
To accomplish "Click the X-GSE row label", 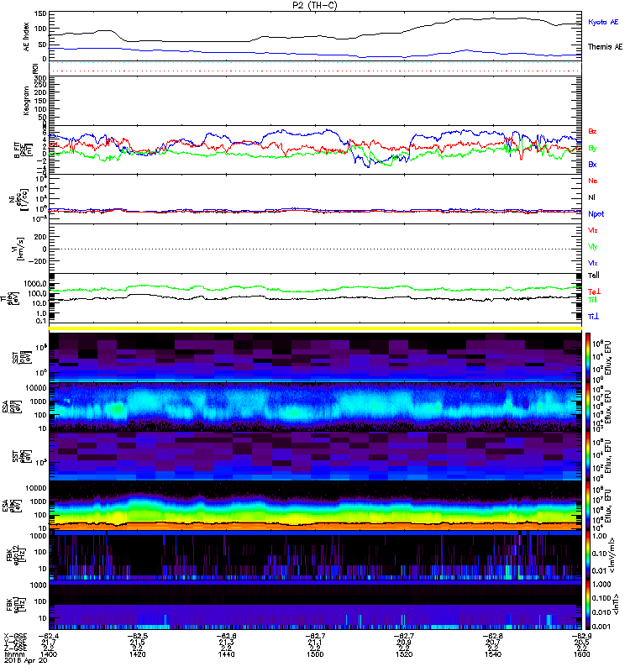I will 15,636.
